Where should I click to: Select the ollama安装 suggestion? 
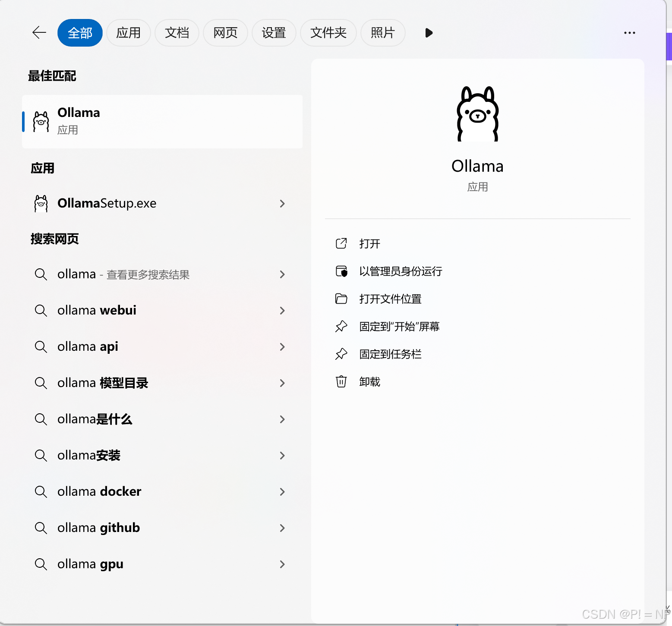click(x=162, y=455)
